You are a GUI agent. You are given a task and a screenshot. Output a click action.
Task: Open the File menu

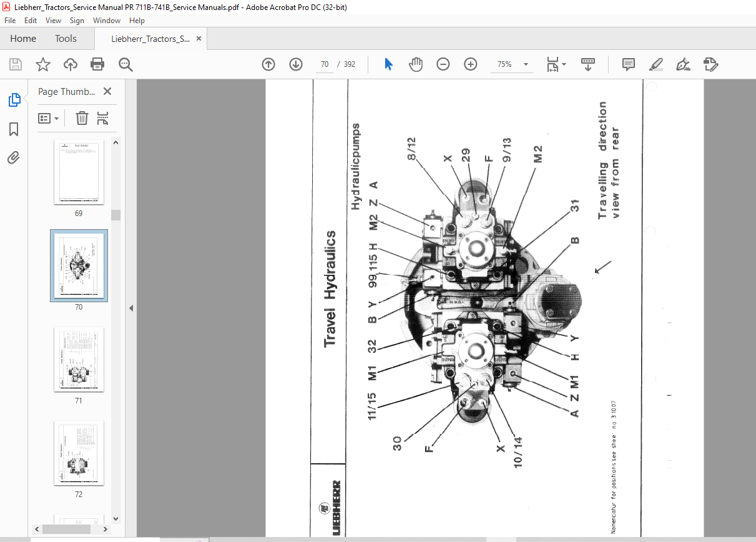10,21
